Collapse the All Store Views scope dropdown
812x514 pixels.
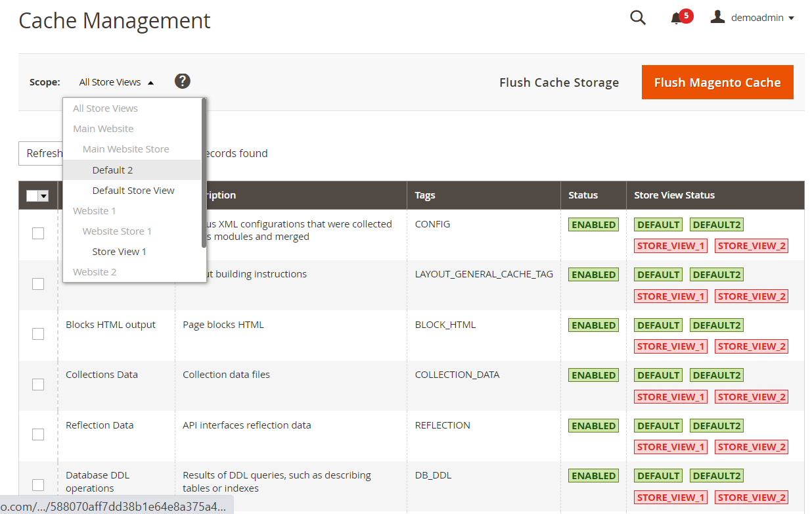[117, 82]
